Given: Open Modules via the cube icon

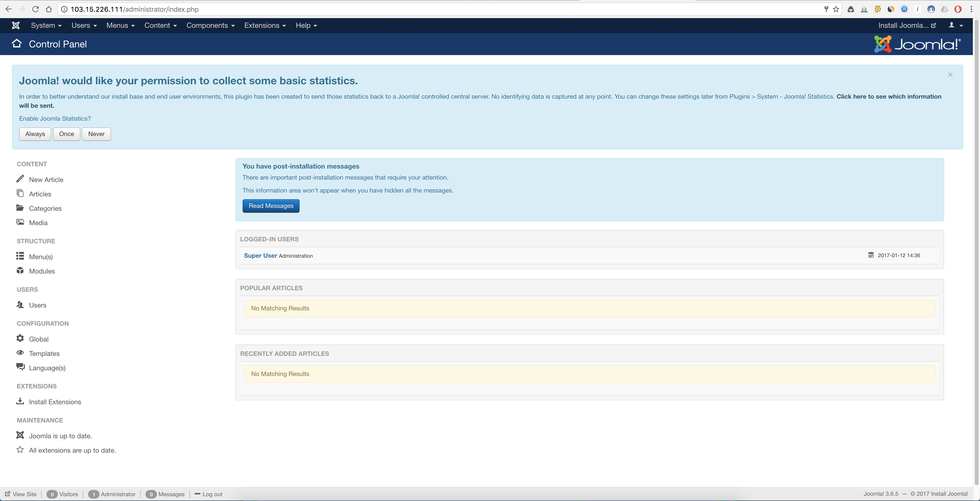Looking at the screenshot, I should 20,270.
